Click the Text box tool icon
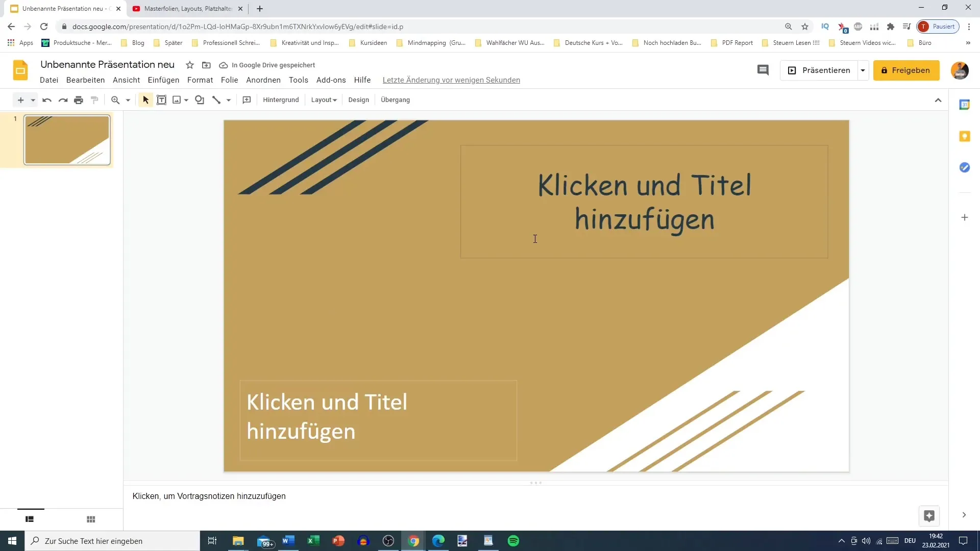 [160, 99]
